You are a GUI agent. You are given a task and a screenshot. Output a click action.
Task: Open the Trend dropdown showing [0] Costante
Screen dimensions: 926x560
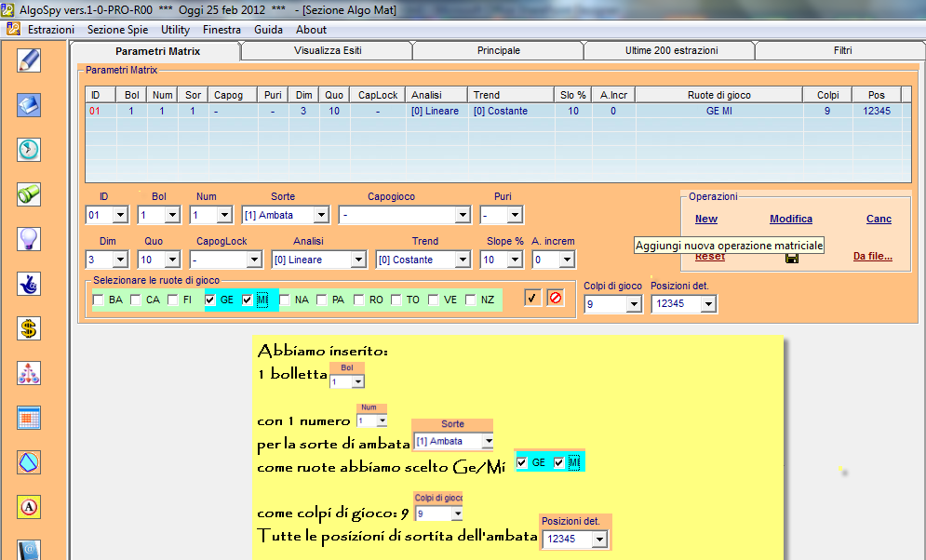pos(463,260)
